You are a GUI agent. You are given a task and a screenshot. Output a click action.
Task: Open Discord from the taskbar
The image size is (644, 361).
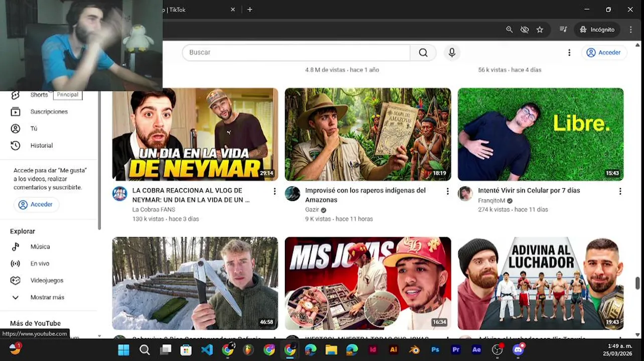pos(518,350)
